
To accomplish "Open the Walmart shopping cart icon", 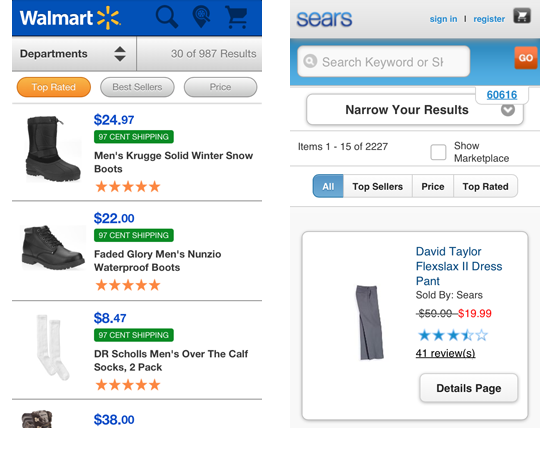I will coord(237,17).
